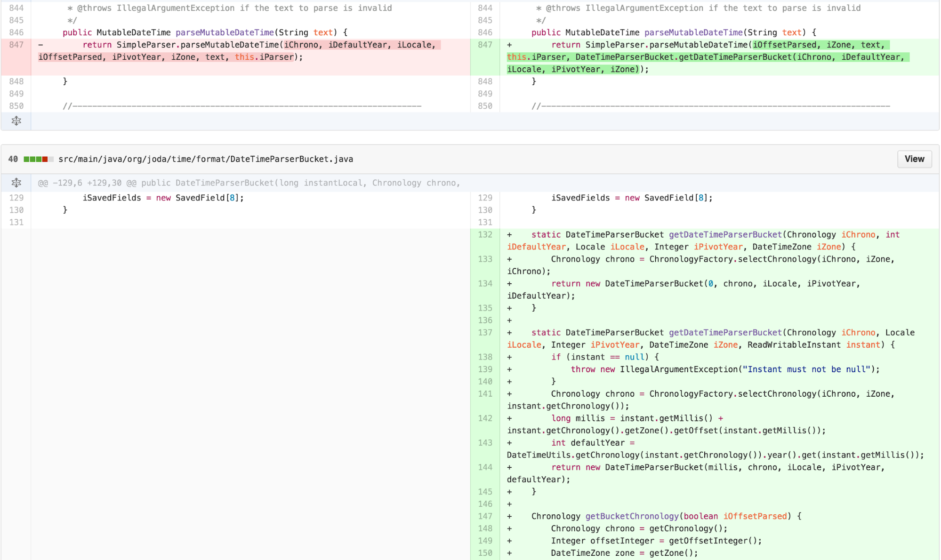Click added line number 134

485,283
